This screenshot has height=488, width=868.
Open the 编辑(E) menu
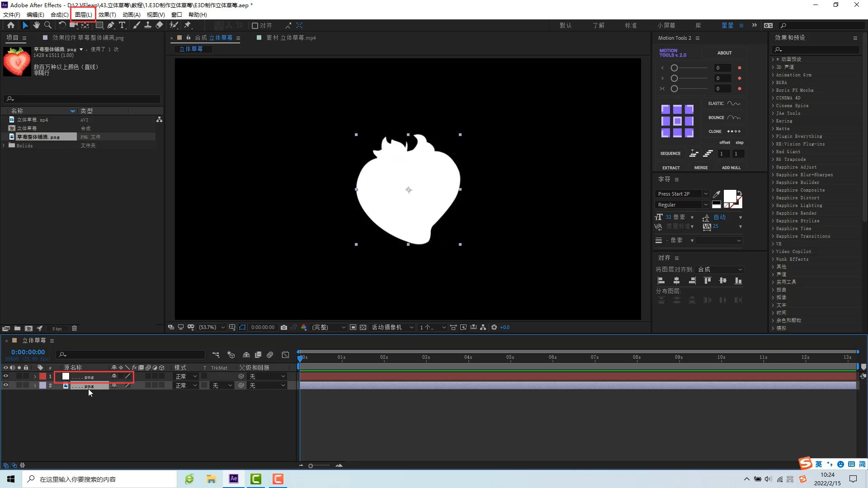point(35,14)
